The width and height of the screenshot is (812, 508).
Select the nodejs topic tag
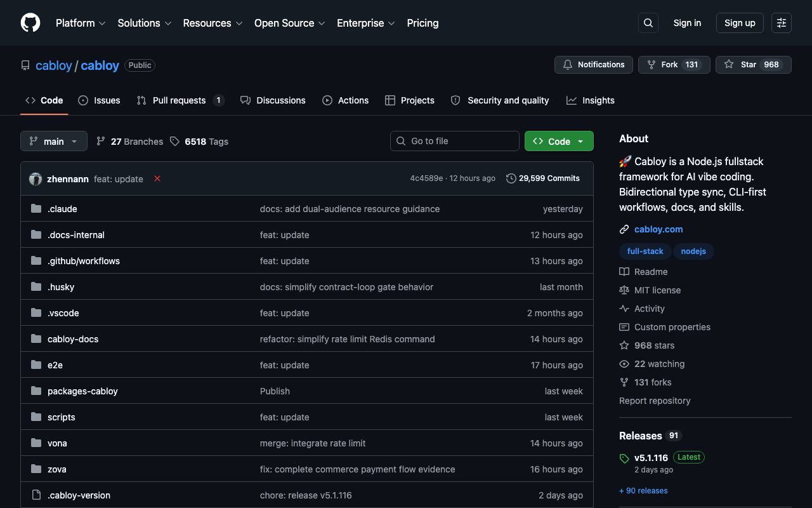693,251
